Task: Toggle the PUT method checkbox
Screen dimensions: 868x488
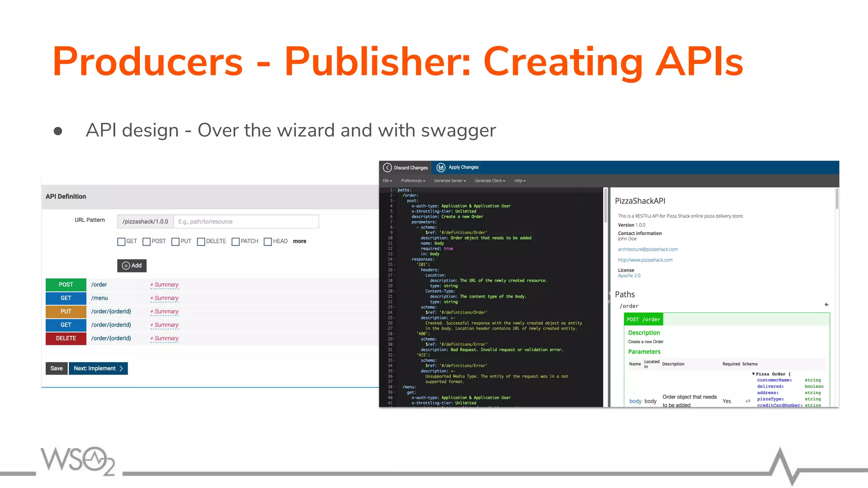Action: [175, 241]
